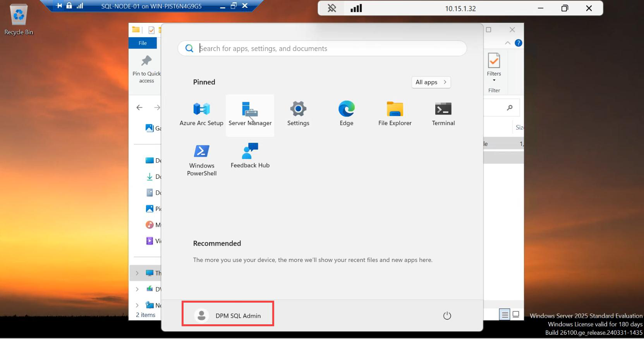Restore down the 10.15.1.32 remote session
Viewport: 644px width, 339px height.
point(565,8)
